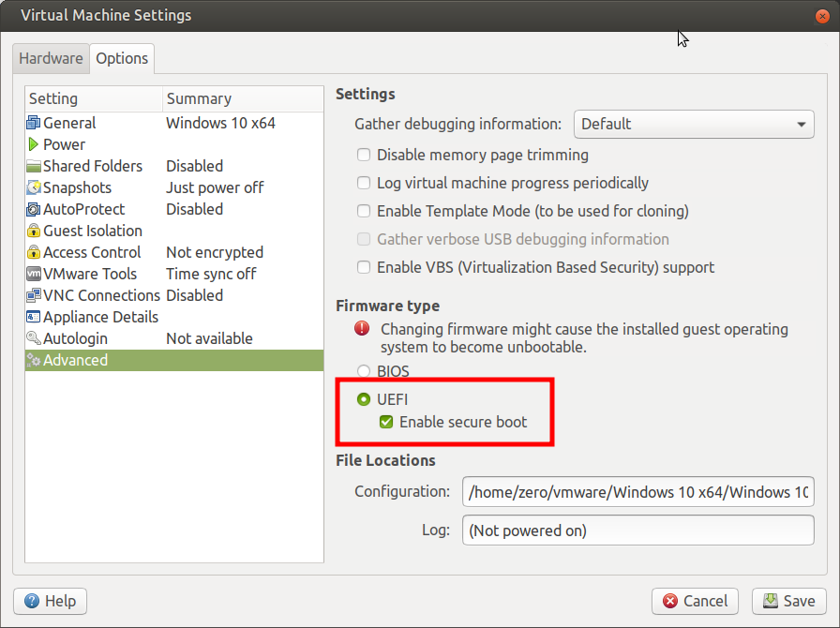The width and height of the screenshot is (840, 628).
Task: Click the Configuration path field
Action: [638, 491]
